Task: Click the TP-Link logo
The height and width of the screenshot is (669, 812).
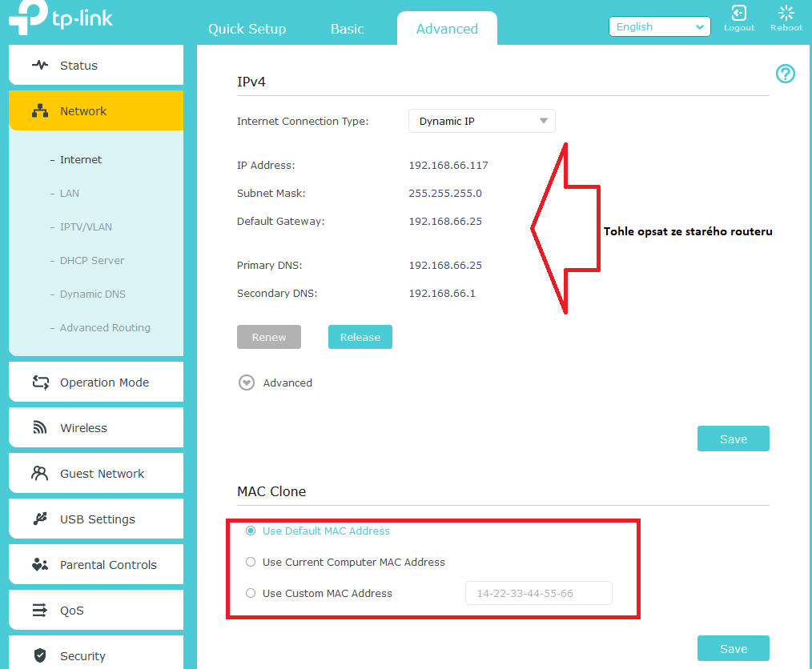Action: click(61, 18)
